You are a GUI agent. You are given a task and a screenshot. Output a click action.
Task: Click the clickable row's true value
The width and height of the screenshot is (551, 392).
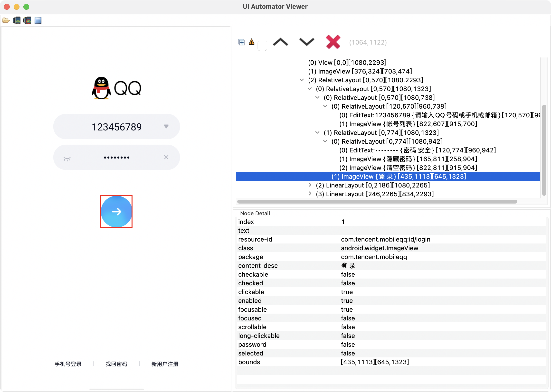point(347,292)
